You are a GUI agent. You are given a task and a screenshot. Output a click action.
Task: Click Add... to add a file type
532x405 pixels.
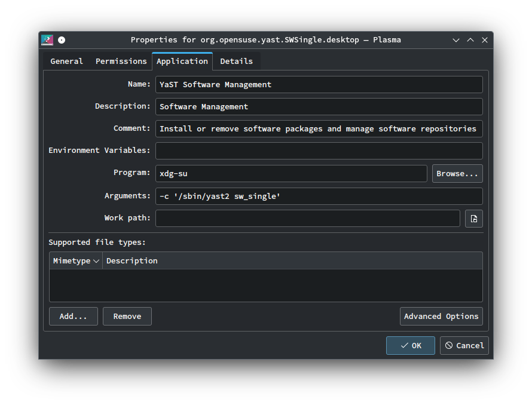point(74,317)
